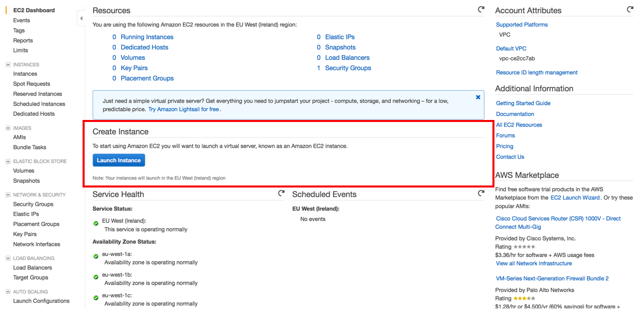The image size is (644, 312).
Task: Collapse the AUTO SCALING section
Action: [x=8, y=291]
